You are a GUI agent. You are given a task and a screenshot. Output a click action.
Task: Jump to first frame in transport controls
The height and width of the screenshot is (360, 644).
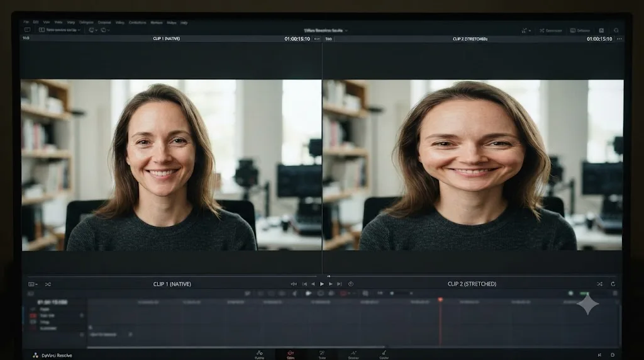pos(304,284)
